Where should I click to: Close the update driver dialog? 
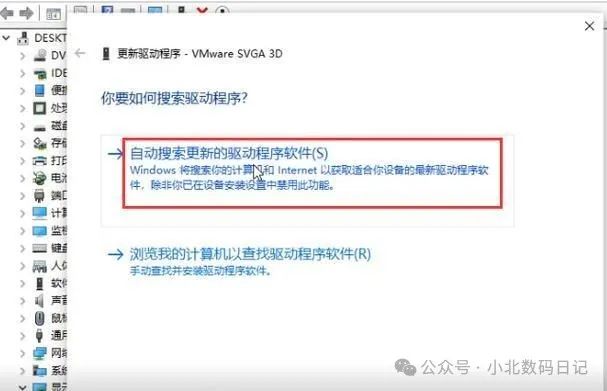click(x=589, y=26)
